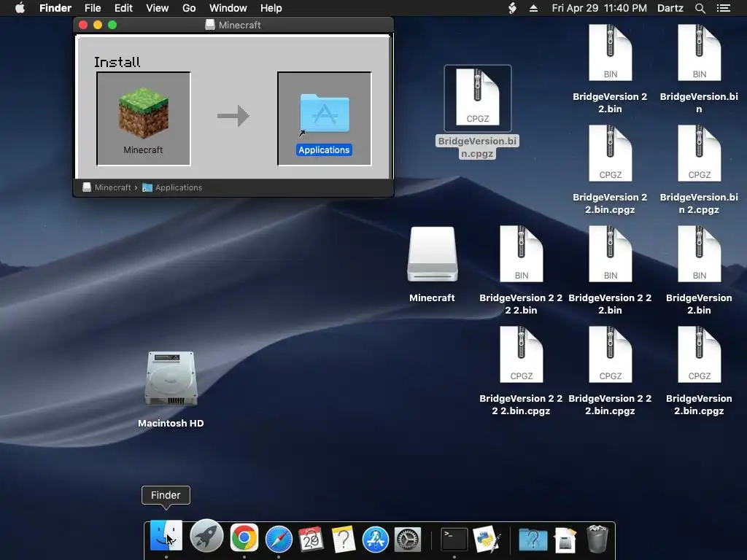This screenshot has width=747, height=560.
Task: Open the View menu
Action: click(158, 8)
